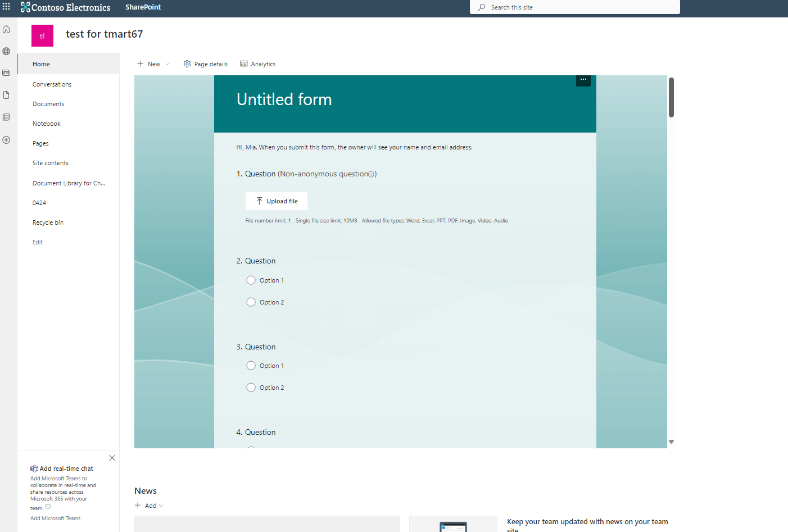This screenshot has width=788, height=532.
Task: Open Document Library for Ch... link
Action: (x=69, y=183)
